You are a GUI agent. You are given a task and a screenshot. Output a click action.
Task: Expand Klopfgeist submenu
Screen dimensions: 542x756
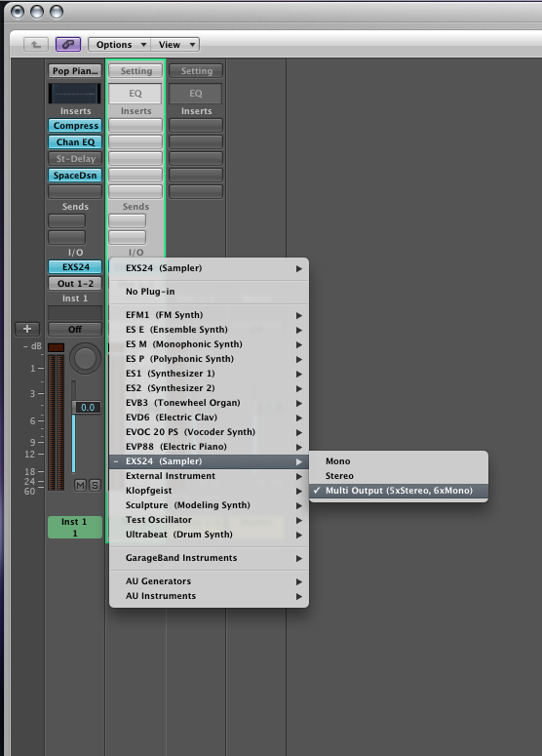[x=209, y=491]
